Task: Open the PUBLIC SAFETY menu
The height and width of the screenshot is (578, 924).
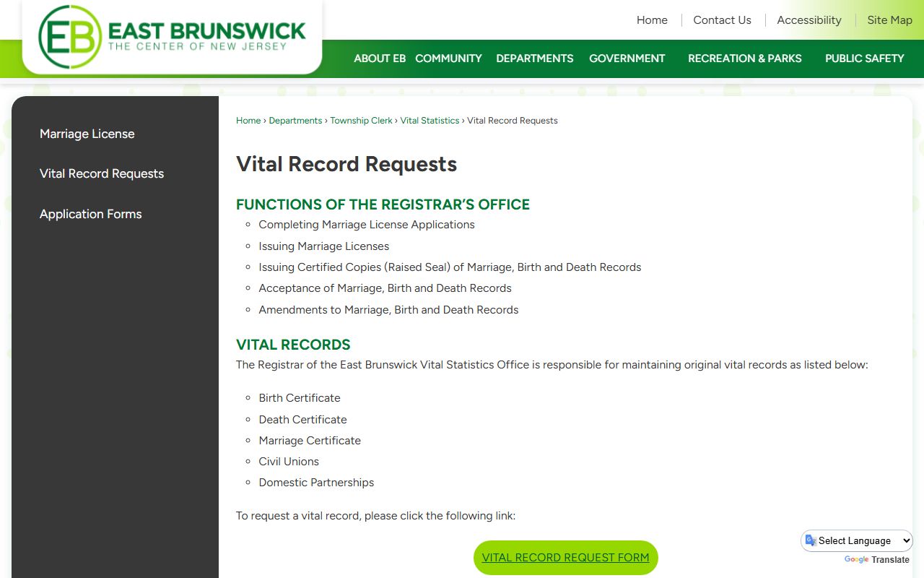Action: click(865, 59)
